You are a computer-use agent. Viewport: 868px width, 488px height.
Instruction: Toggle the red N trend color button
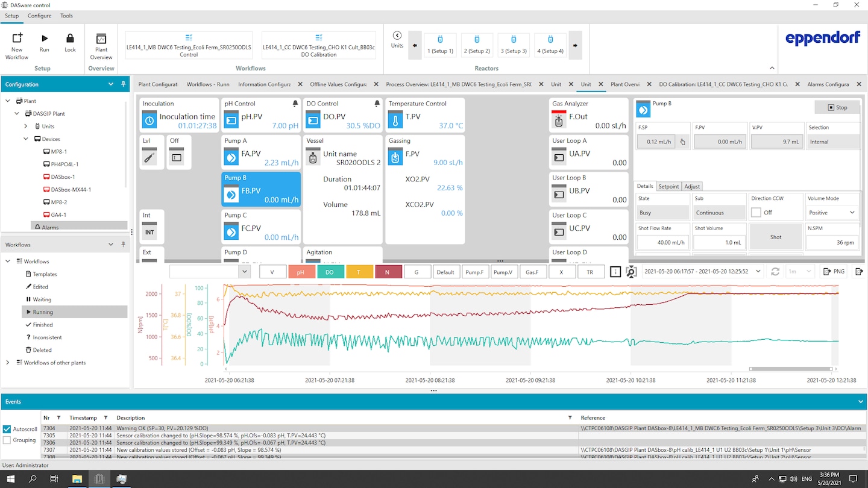click(x=388, y=272)
